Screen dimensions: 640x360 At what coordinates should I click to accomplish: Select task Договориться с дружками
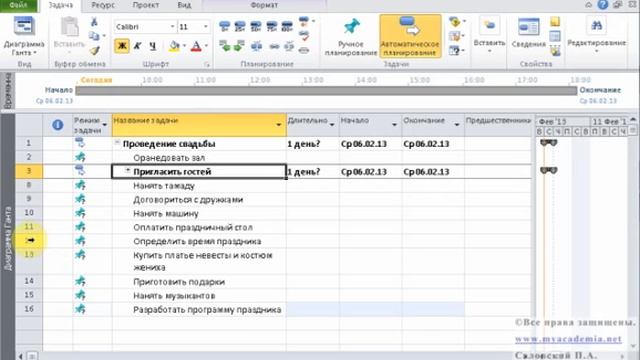point(199,200)
